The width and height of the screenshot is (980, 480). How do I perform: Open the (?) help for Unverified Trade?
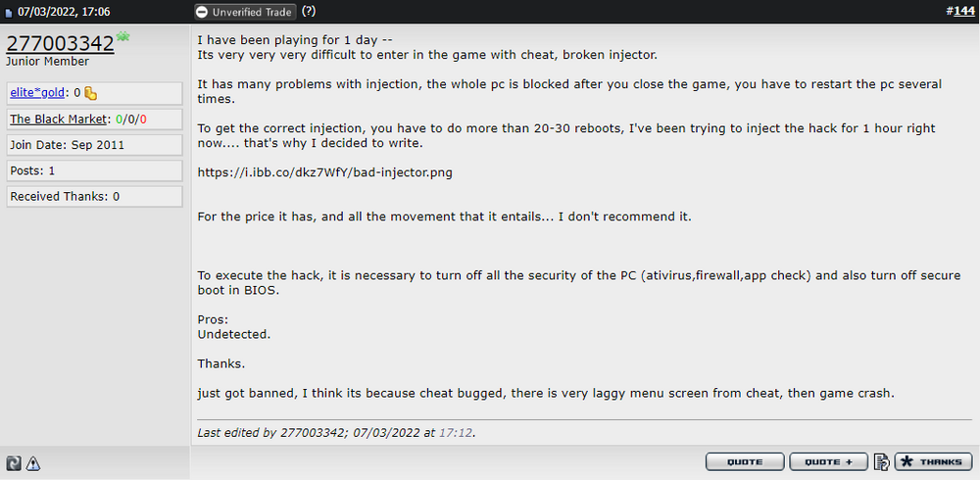click(x=308, y=11)
